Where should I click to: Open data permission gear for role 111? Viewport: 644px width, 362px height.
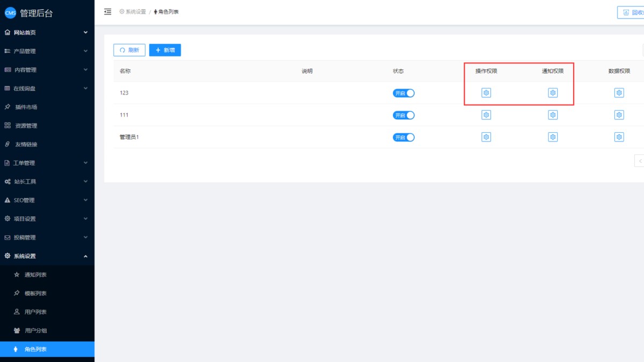pos(619,115)
